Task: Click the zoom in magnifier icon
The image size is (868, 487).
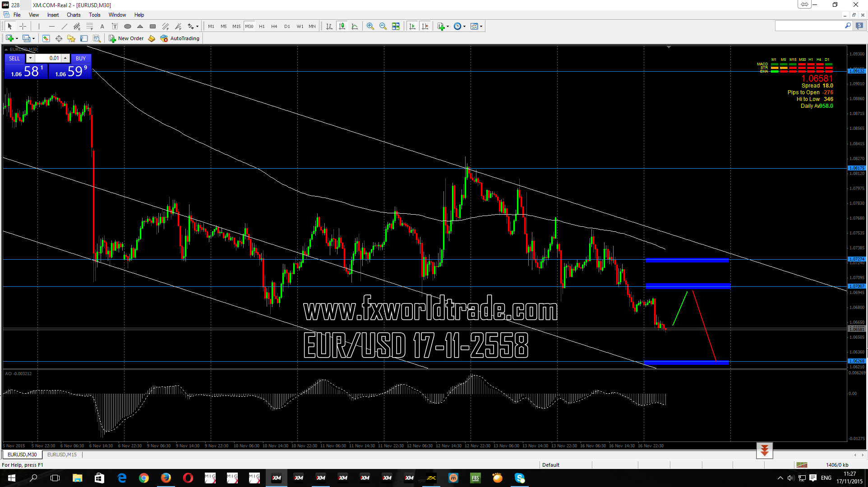Action: click(x=370, y=26)
